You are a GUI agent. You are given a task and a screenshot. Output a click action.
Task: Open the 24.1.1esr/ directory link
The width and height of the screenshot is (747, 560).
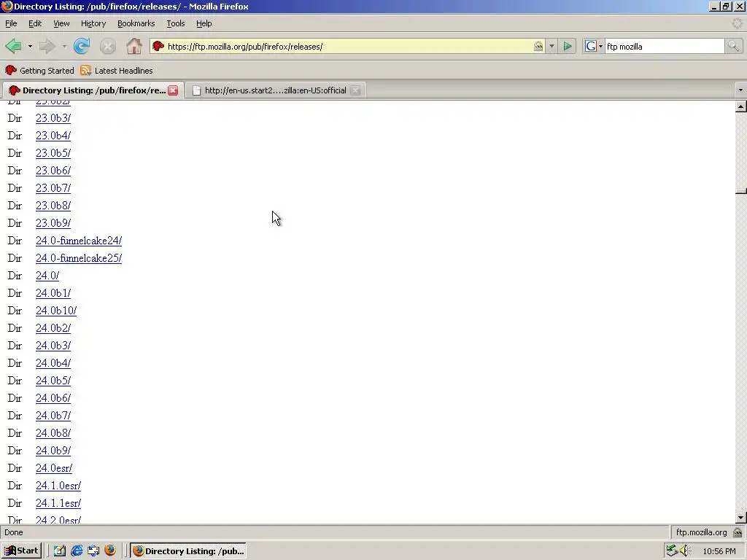coord(58,503)
